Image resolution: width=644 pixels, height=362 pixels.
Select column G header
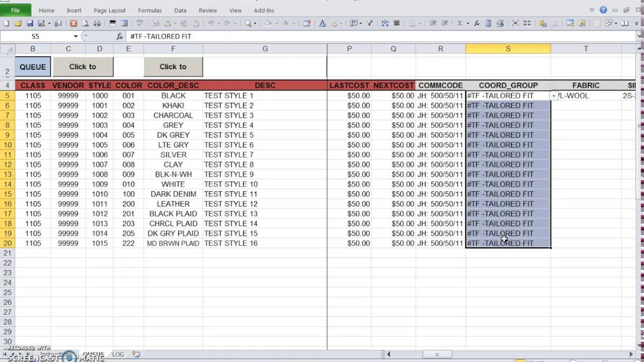[x=265, y=49]
